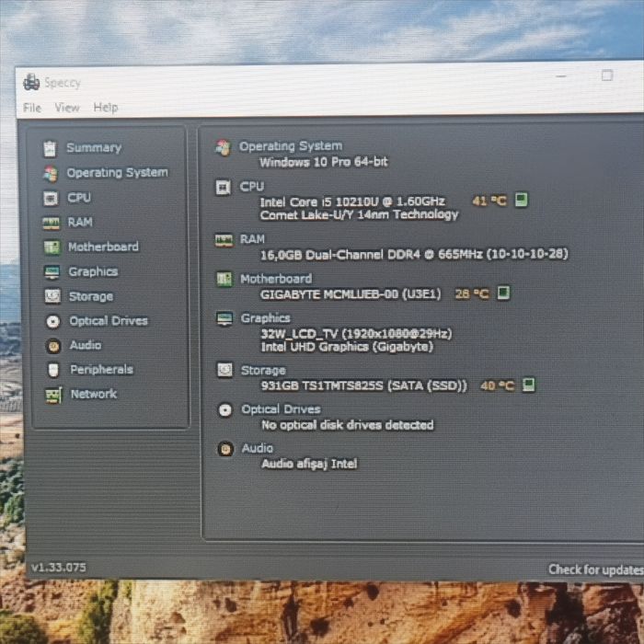The image size is (644, 644).
Task: Open the View menu
Action: click(67, 108)
